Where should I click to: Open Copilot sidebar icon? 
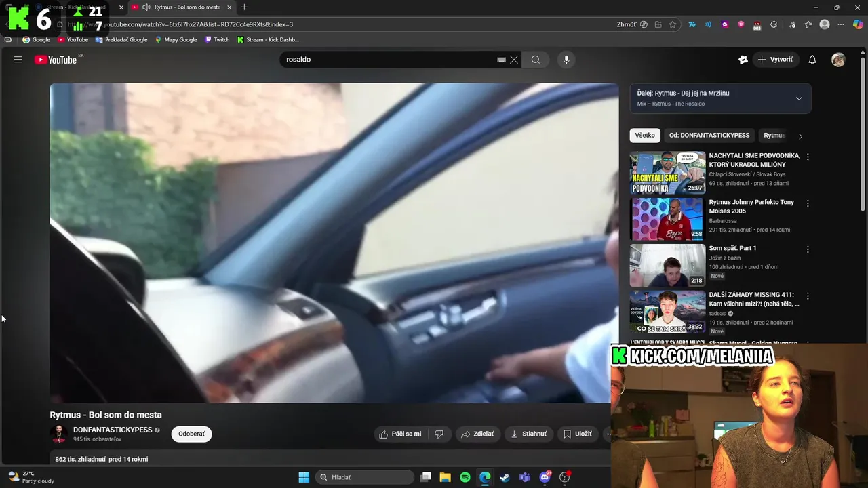coord(858,24)
